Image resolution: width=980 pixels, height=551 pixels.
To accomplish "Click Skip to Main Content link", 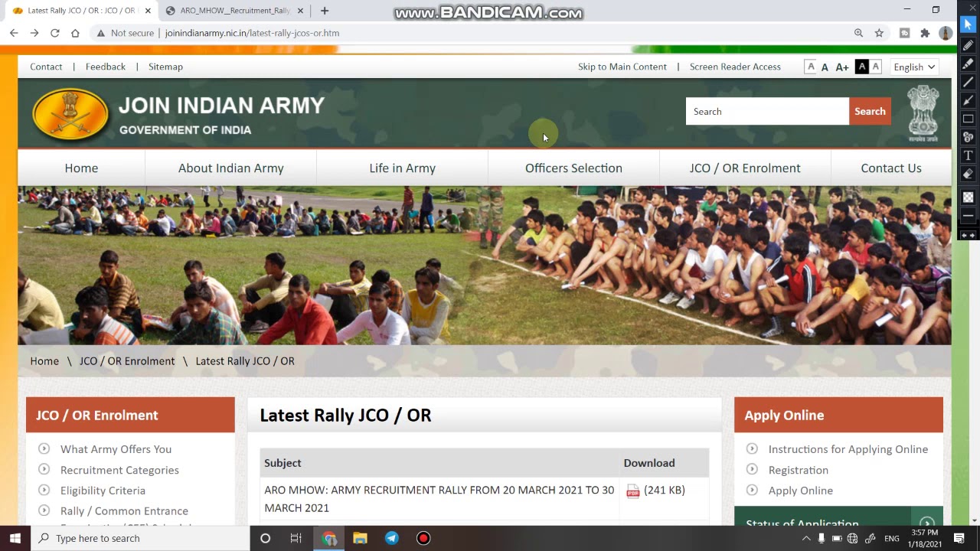I will (x=622, y=67).
